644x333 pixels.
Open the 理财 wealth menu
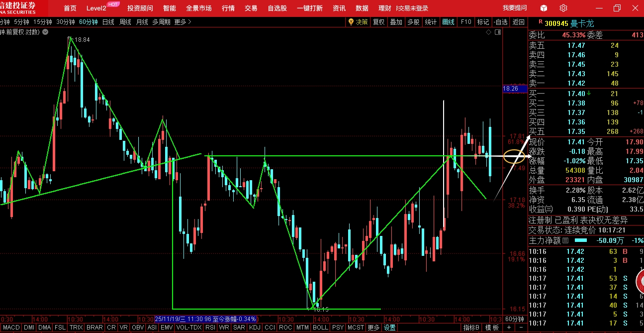click(384, 8)
